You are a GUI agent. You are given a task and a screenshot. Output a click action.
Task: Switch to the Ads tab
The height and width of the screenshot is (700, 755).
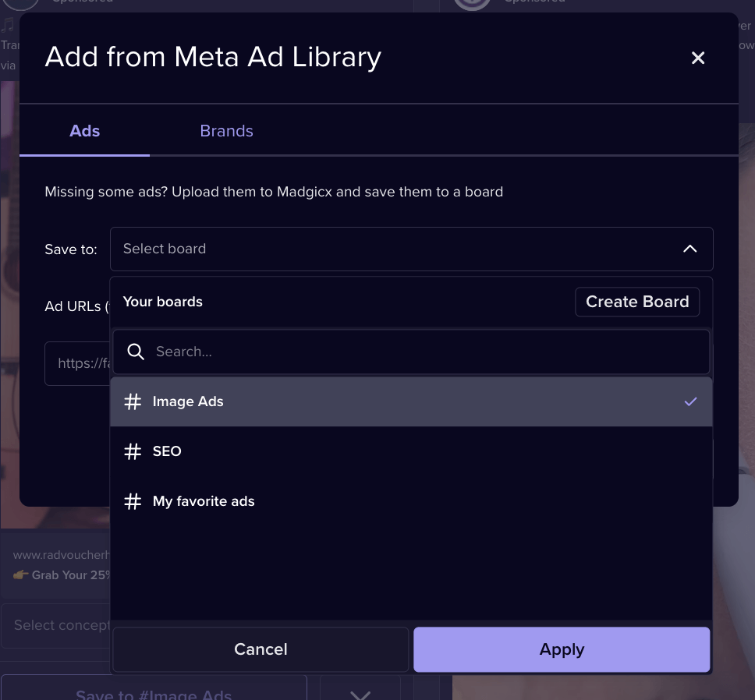point(84,131)
